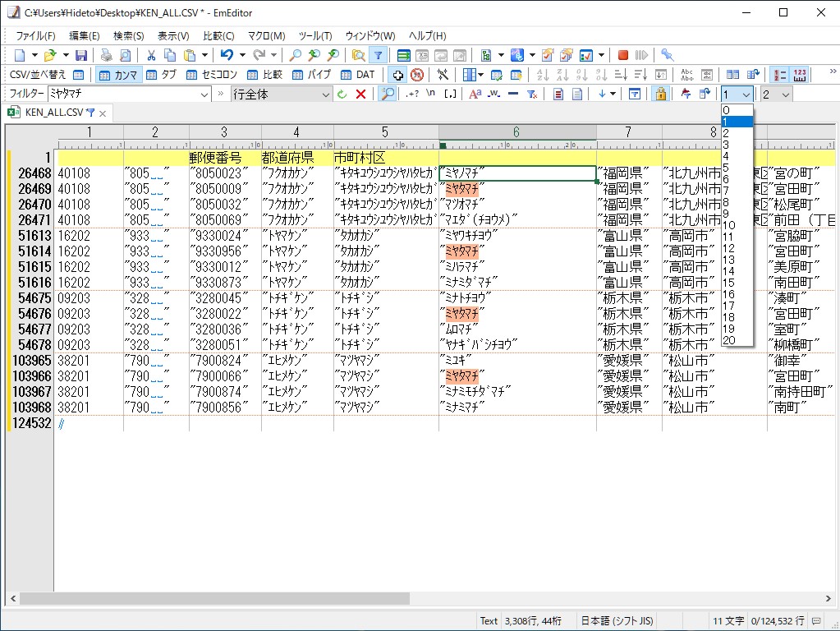Screen dimensions: 840x631
Task: Click the descending Z to A sort icon
Action: tap(562, 75)
